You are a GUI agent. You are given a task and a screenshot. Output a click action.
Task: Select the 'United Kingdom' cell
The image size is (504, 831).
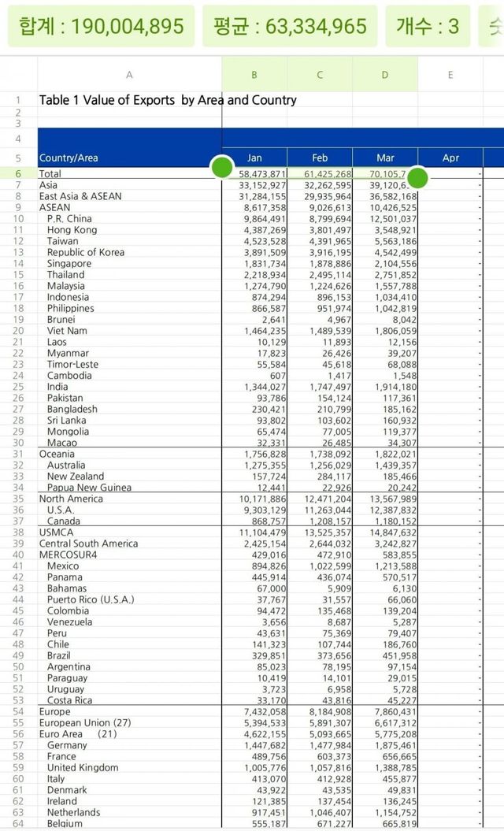coord(130,767)
